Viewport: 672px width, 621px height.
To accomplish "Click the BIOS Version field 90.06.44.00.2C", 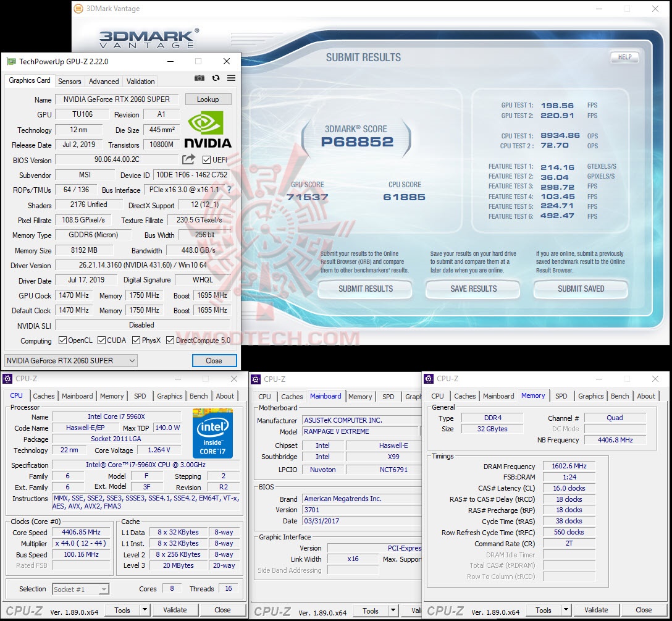I will click(x=117, y=159).
